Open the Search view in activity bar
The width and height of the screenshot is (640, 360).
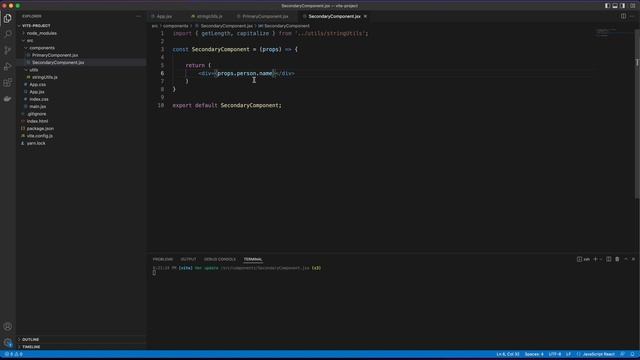pyautogui.click(x=7, y=34)
